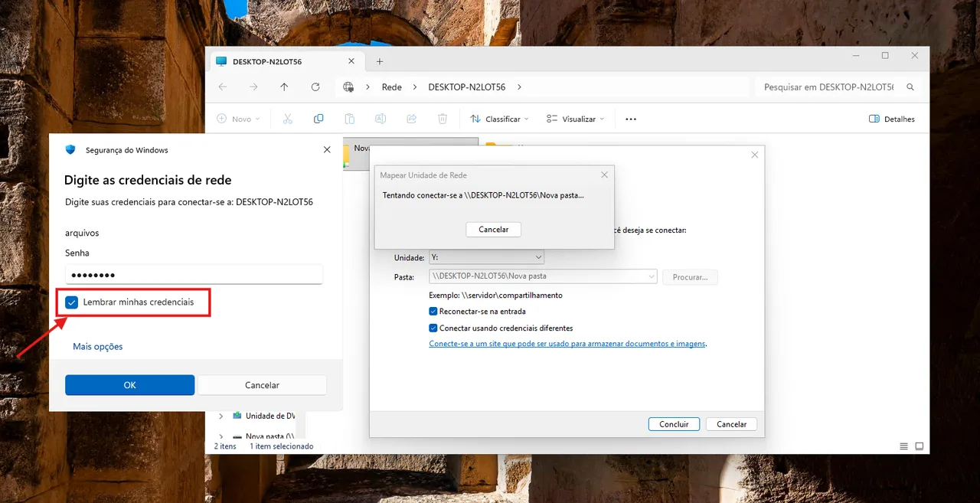
Task: Click the Concluir button
Action: coord(674,424)
